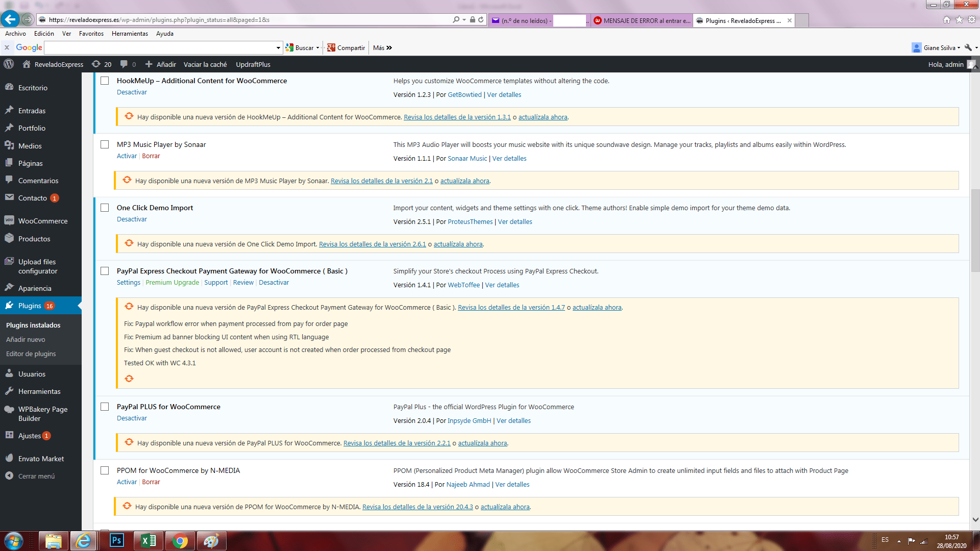980x551 pixels.
Task: Open PayPal Express Checkout Settings link
Action: (129, 283)
